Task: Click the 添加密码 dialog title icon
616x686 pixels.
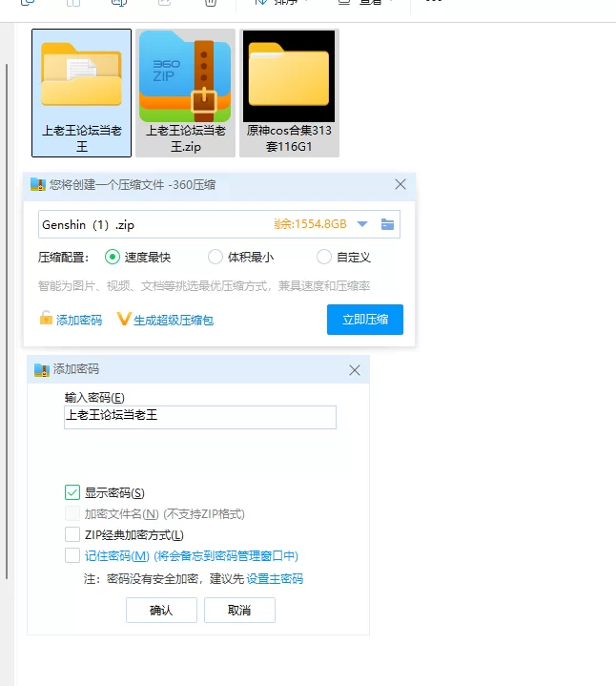Action: (42, 370)
